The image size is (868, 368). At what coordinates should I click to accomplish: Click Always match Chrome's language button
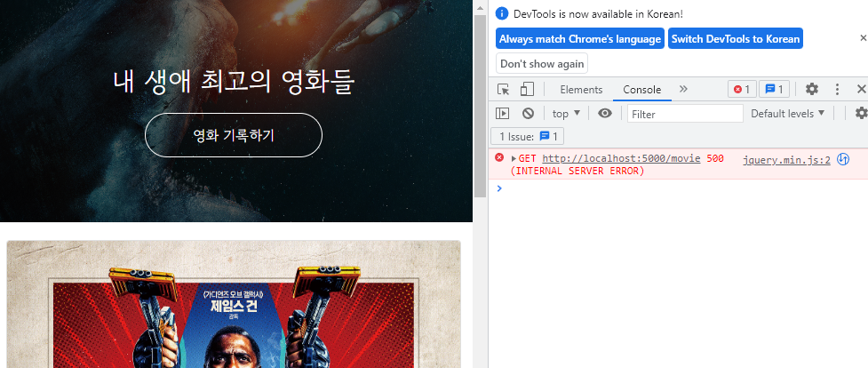pyautogui.click(x=580, y=39)
